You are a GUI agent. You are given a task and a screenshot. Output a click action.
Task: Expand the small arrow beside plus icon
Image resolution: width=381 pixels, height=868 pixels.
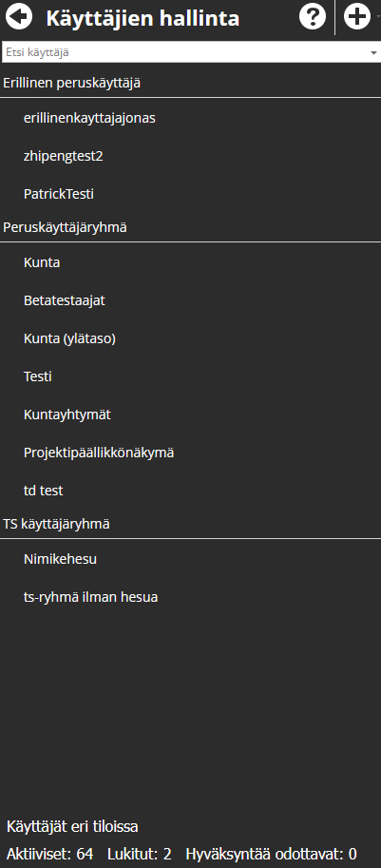(x=378, y=17)
